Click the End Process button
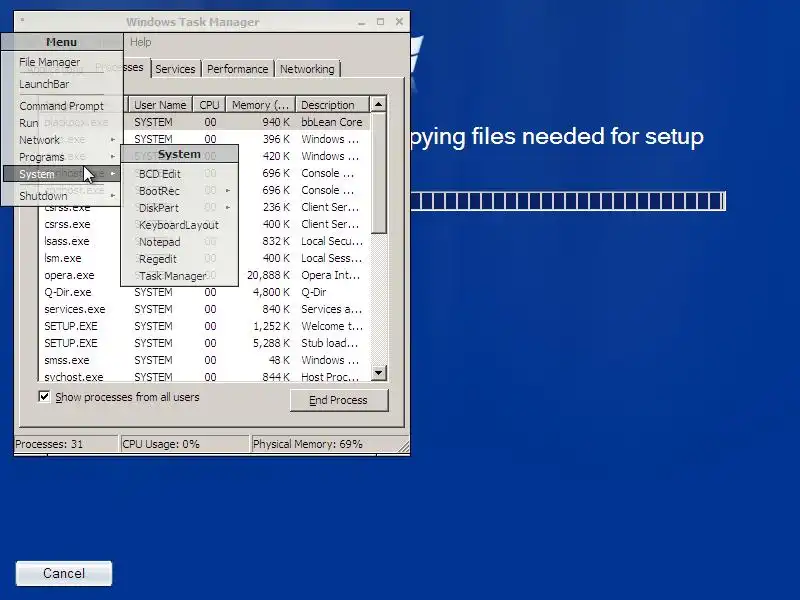The height and width of the screenshot is (600, 800). 339,400
